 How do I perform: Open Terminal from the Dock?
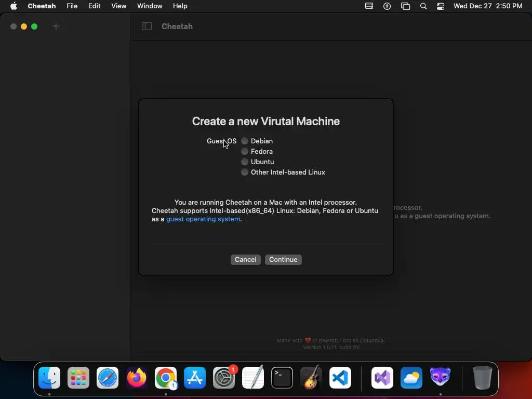pyautogui.click(x=282, y=378)
